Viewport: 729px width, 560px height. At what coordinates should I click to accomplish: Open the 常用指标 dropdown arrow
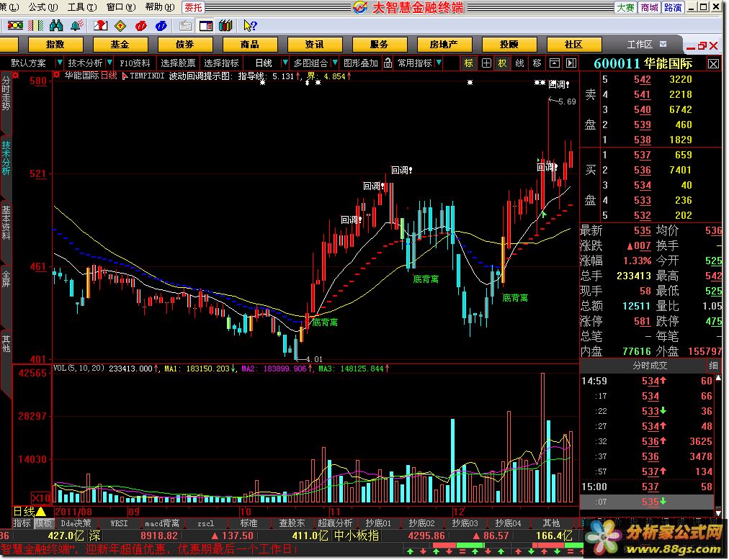[439, 63]
